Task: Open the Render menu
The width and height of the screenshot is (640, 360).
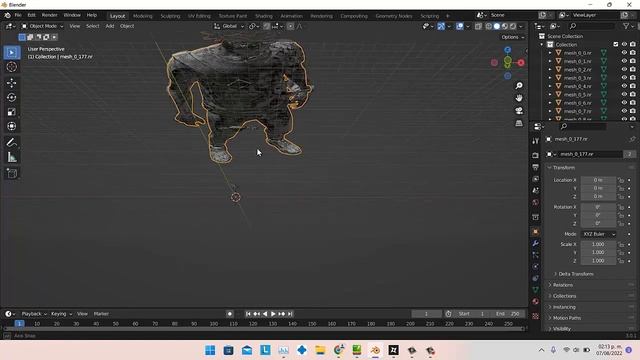Action: [x=49, y=16]
